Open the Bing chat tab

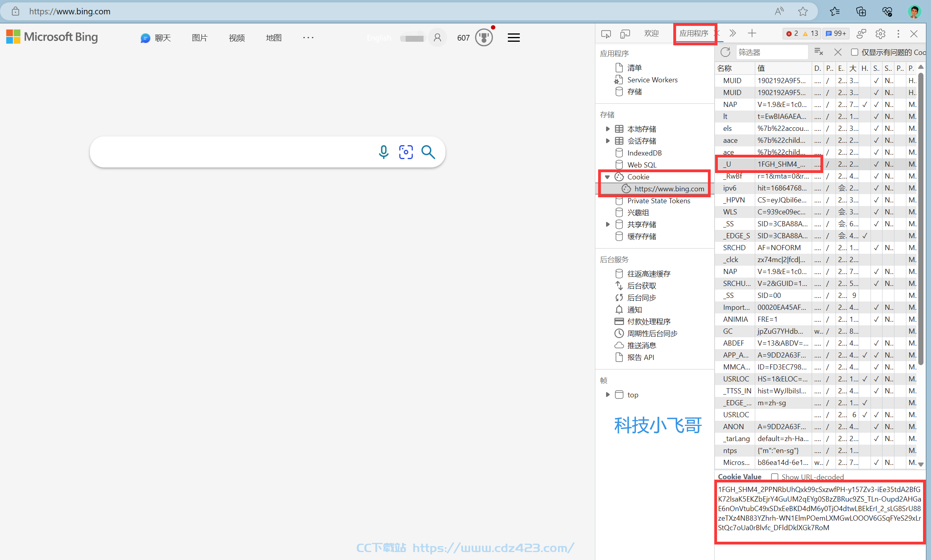click(155, 38)
